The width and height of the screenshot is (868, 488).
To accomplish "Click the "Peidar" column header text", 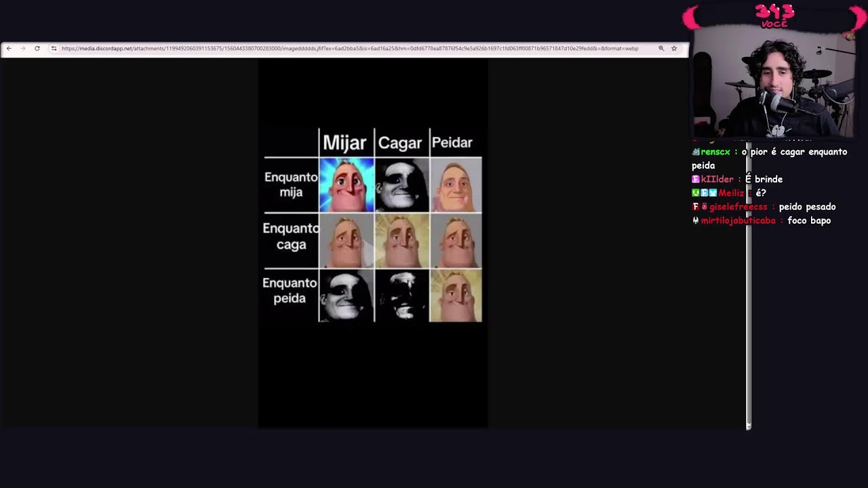I will coord(452,142).
